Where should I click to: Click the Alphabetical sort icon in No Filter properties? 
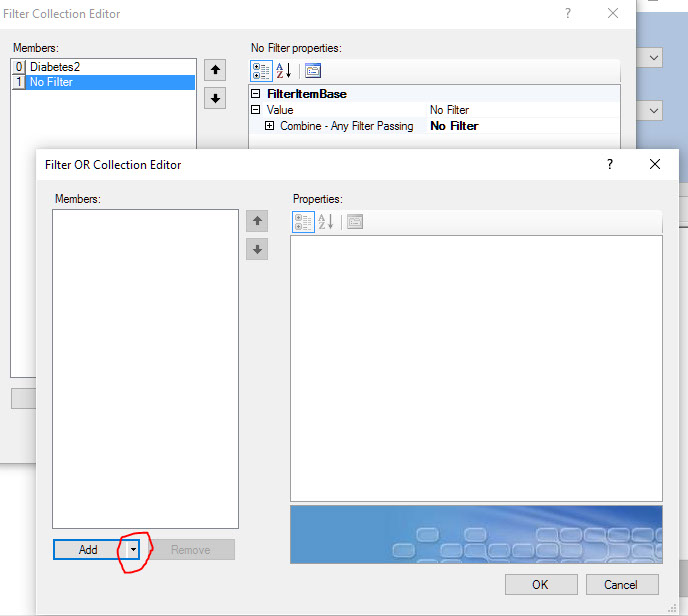284,70
